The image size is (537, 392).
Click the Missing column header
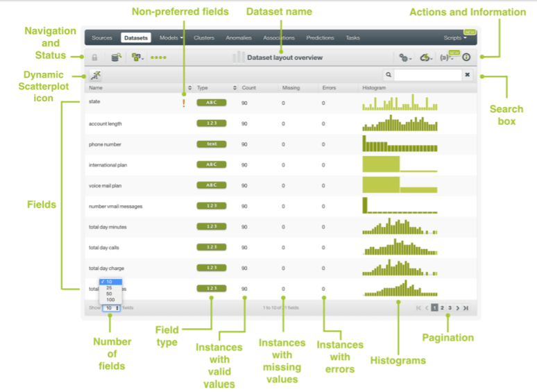coord(291,88)
